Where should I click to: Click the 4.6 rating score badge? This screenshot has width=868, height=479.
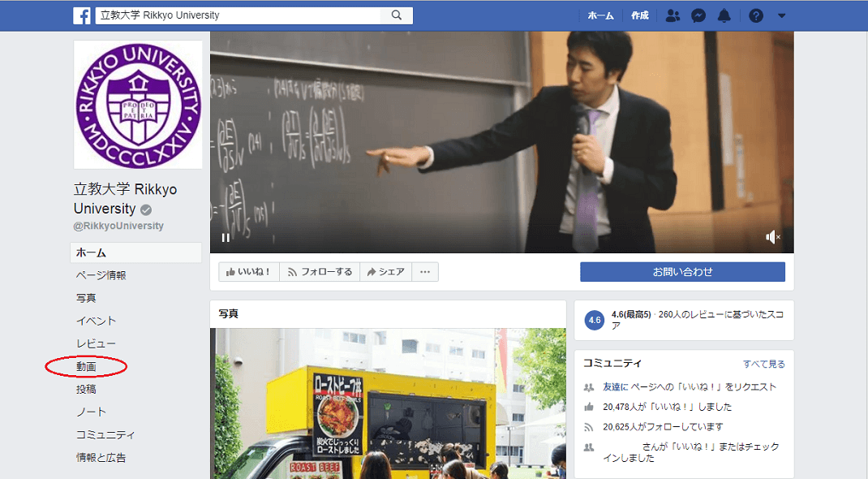[x=595, y=320]
